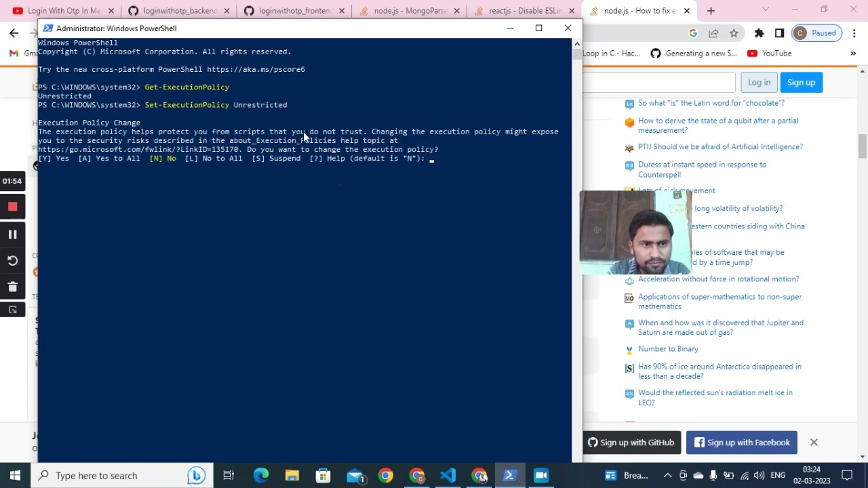868x488 pixels.
Task: Bookmark this page with the star
Action: point(734,33)
